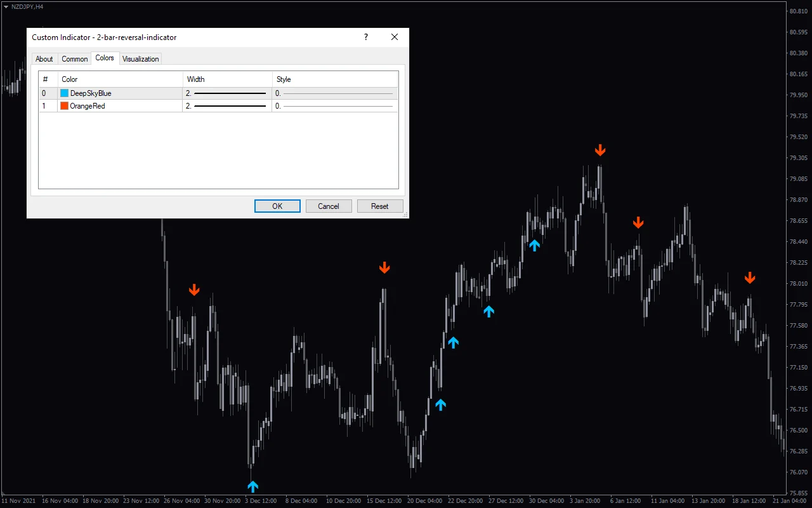This screenshot has width=812, height=508.
Task: Click the red down arrow signal near 26 Nov
Action: pyautogui.click(x=194, y=290)
